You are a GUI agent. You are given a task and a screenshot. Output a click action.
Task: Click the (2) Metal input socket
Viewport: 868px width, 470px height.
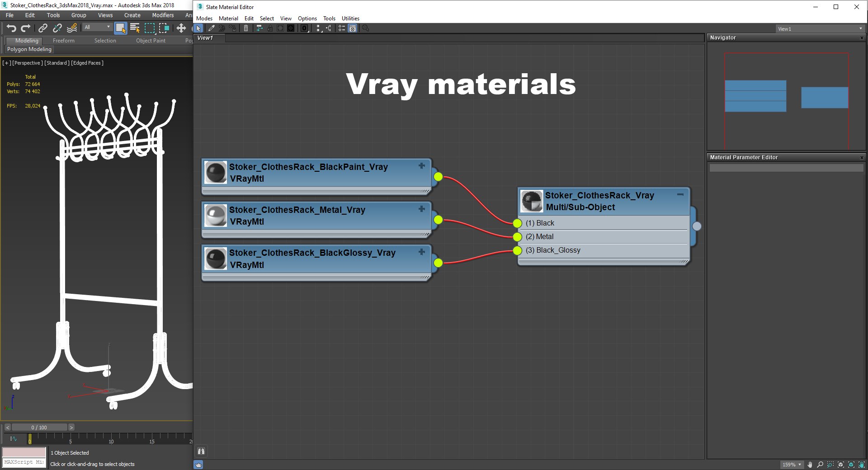click(x=518, y=237)
